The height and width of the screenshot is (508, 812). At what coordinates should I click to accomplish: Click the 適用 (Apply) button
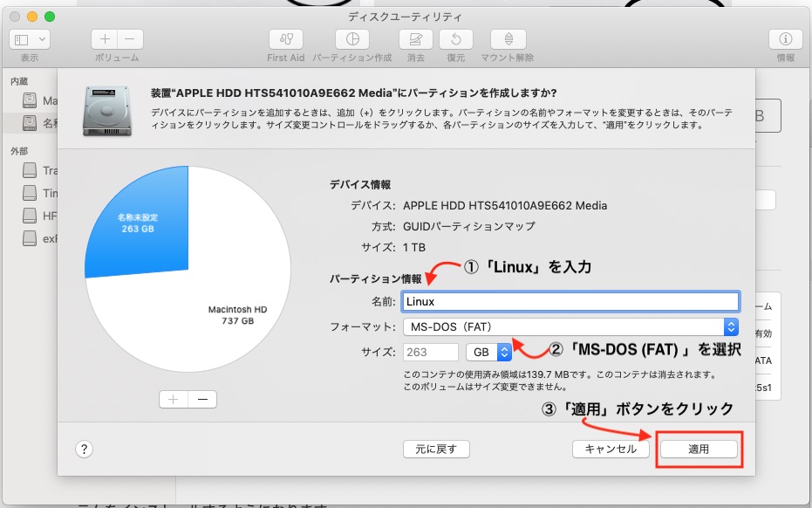pos(699,449)
